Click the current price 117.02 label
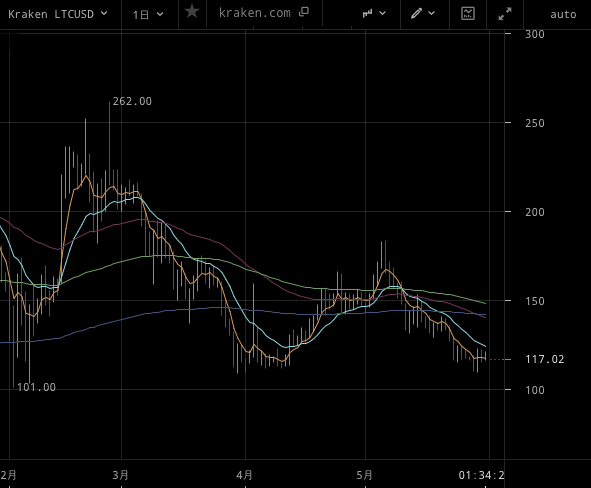591x488 pixels. [545, 359]
